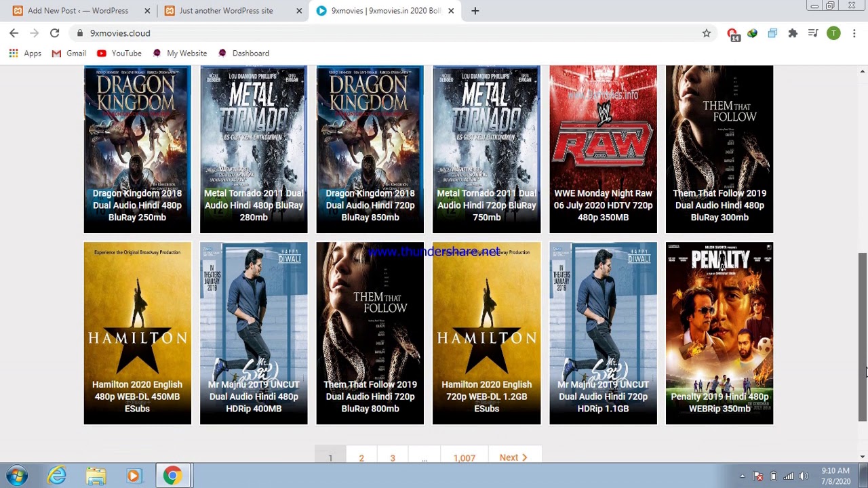Image resolution: width=868 pixels, height=488 pixels.
Task: Open the media control queue icon
Action: tap(813, 33)
